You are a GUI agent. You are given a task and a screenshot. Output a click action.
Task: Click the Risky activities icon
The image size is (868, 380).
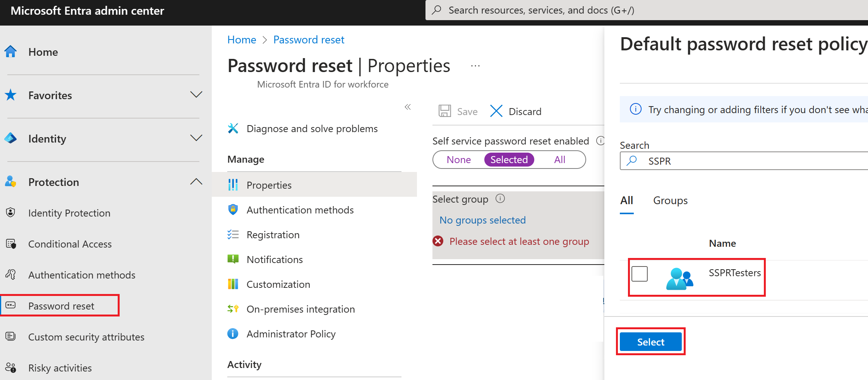tap(11, 368)
